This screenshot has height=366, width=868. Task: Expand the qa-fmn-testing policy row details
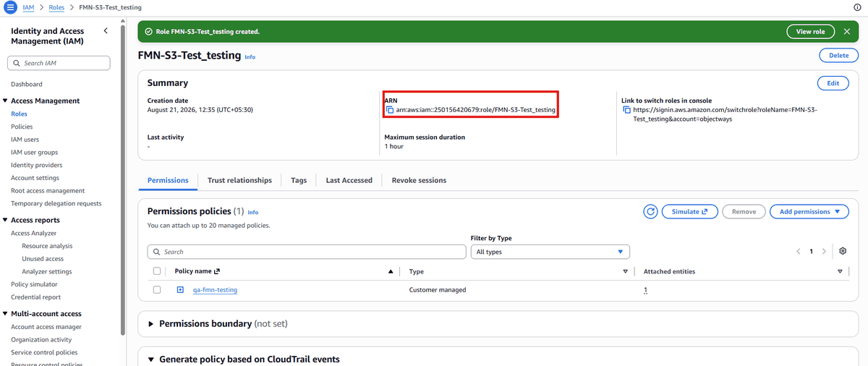(x=180, y=290)
